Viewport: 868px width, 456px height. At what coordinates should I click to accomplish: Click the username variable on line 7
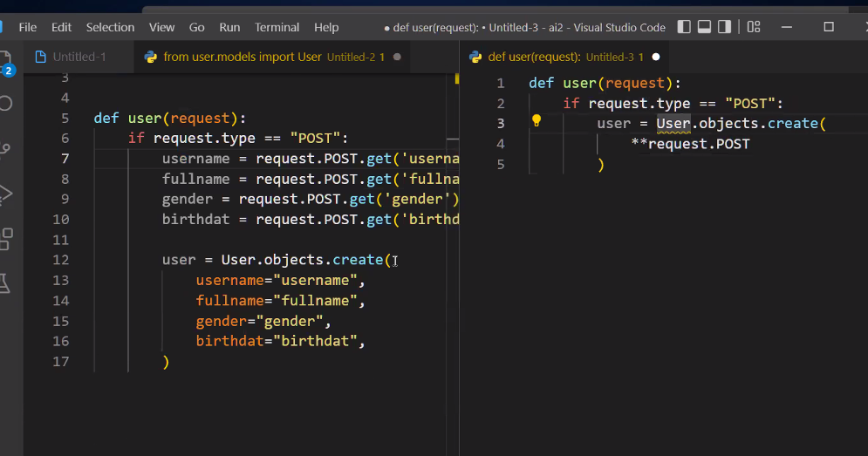[x=196, y=159]
